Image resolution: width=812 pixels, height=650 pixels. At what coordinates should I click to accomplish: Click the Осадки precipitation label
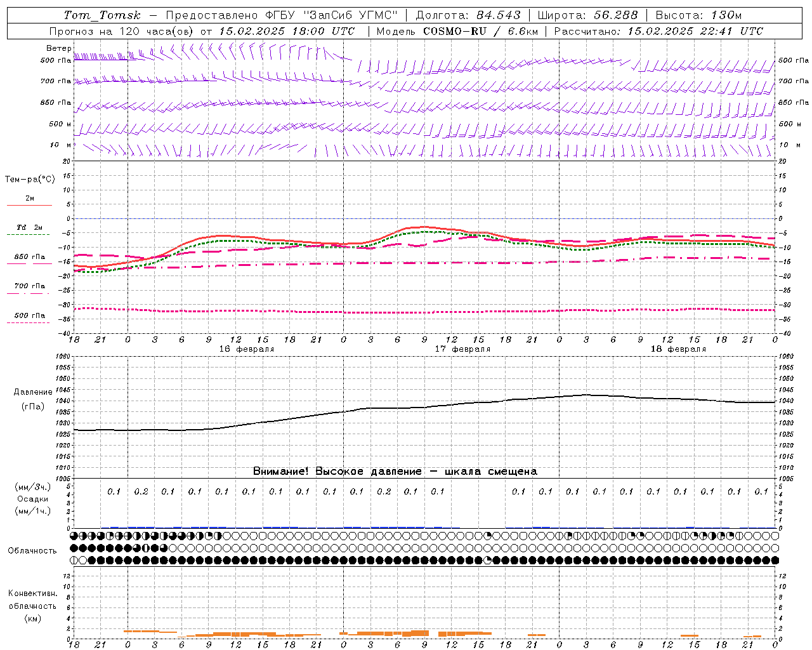pos(33,500)
